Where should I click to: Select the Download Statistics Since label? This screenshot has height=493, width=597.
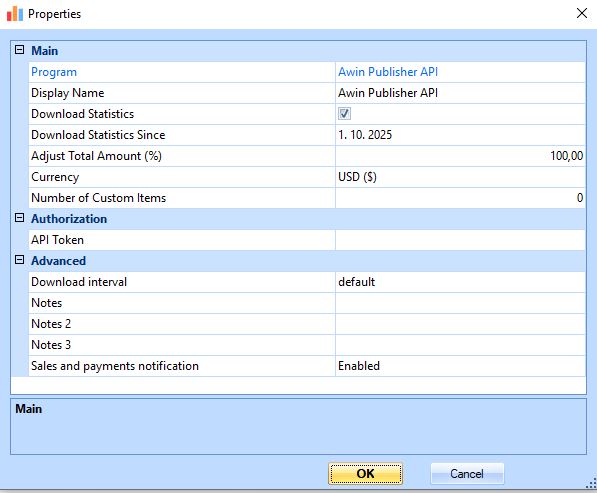(98, 135)
